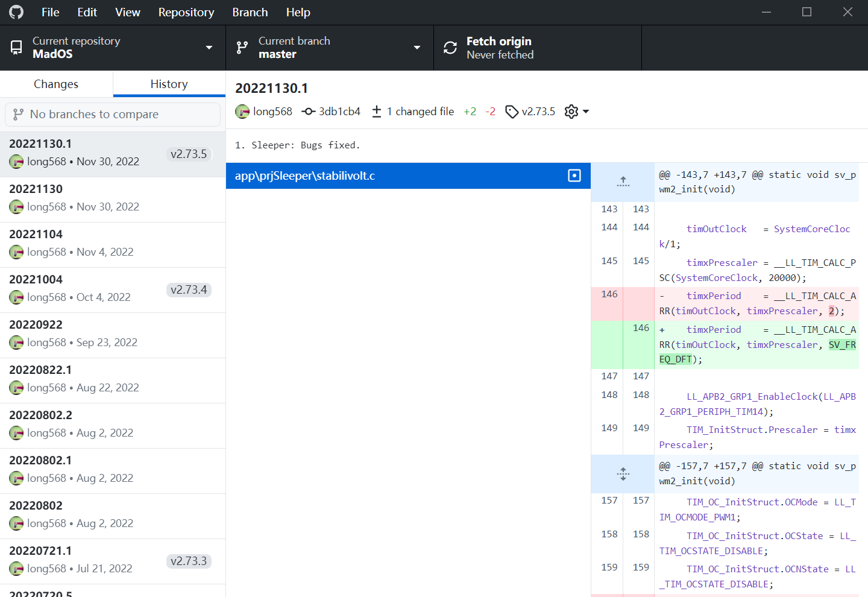Open the View menu

tap(128, 12)
